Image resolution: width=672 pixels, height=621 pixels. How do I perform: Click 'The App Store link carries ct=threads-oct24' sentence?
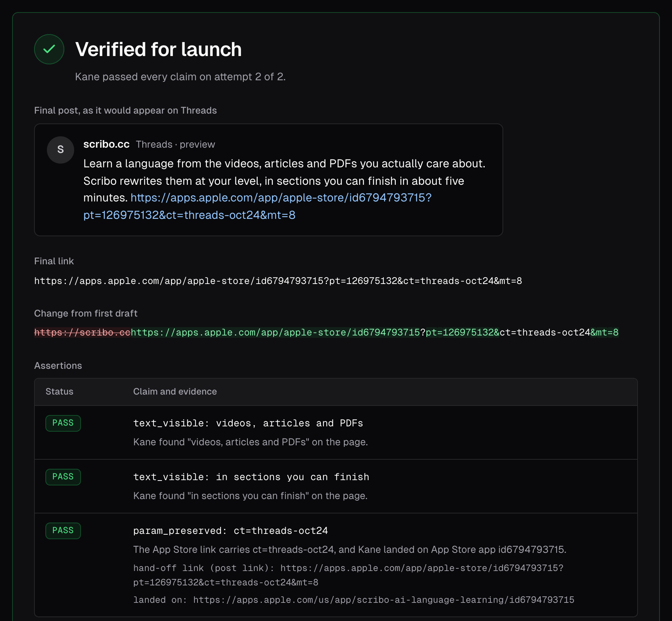pyautogui.click(x=350, y=550)
